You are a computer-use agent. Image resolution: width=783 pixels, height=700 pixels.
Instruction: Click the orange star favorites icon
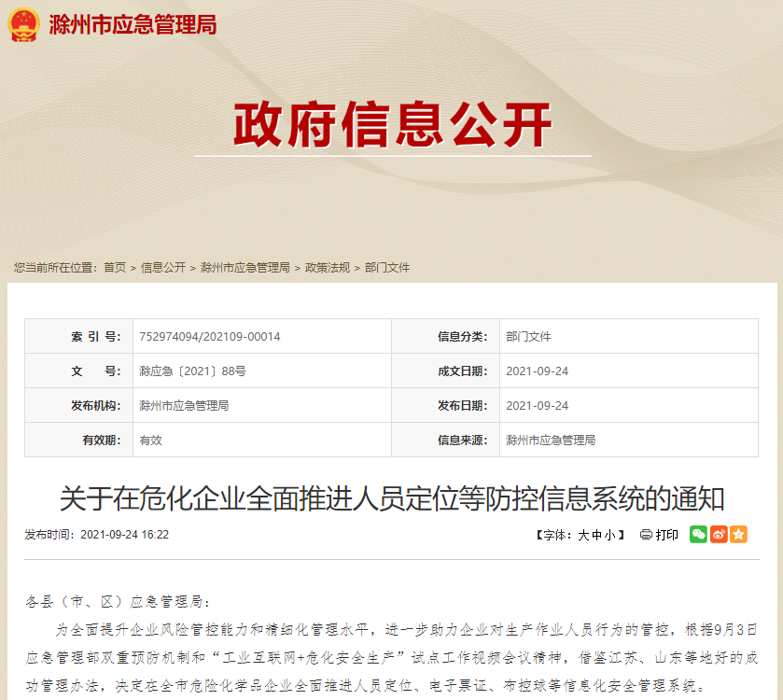coord(738,535)
